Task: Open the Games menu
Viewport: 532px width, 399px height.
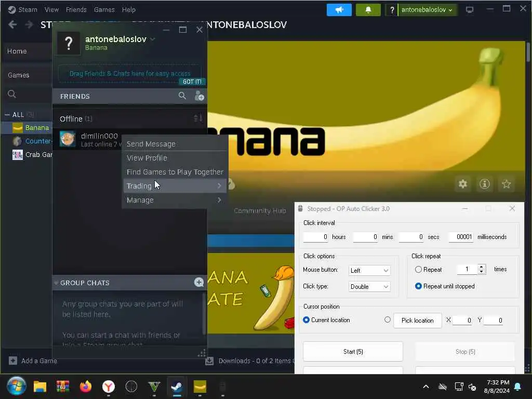Action: tap(104, 9)
